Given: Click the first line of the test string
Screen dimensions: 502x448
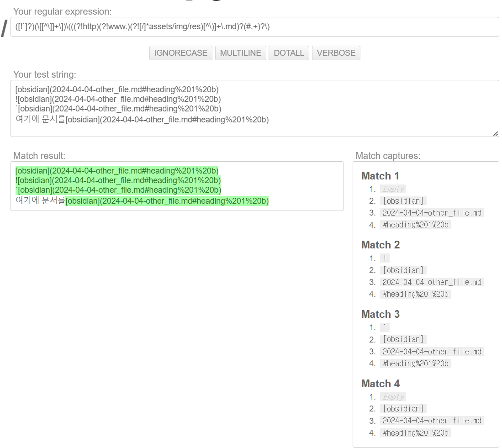Looking at the screenshot, I should click(x=117, y=89).
